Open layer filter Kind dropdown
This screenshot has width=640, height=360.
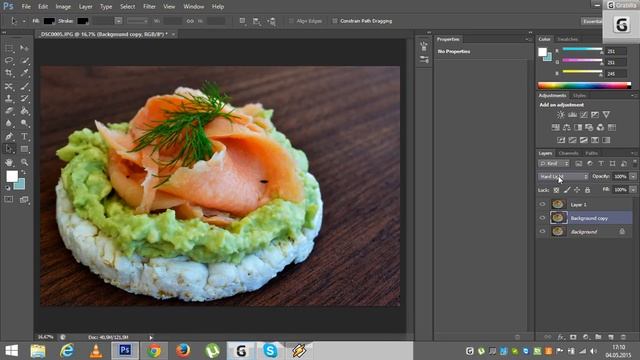pos(554,163)
